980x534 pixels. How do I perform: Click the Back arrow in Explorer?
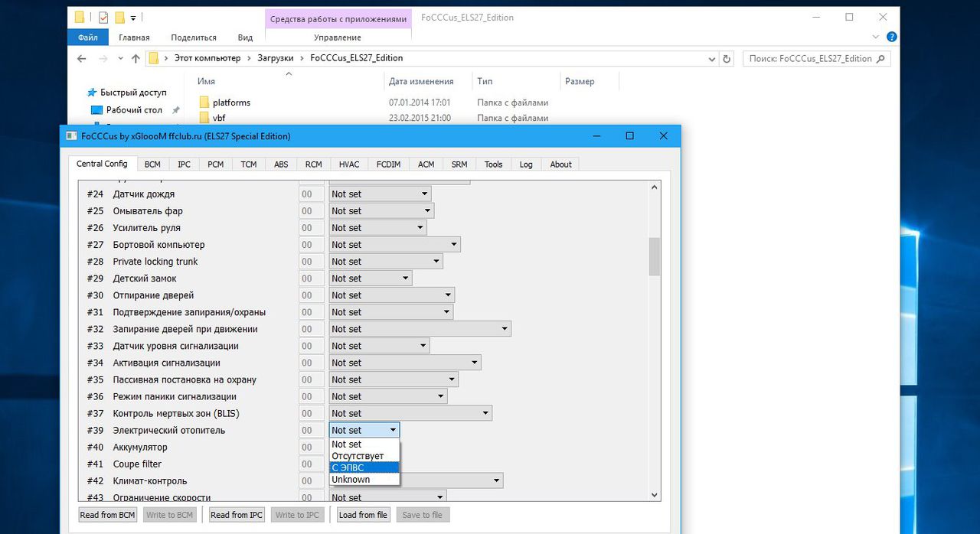coord(82,58)
